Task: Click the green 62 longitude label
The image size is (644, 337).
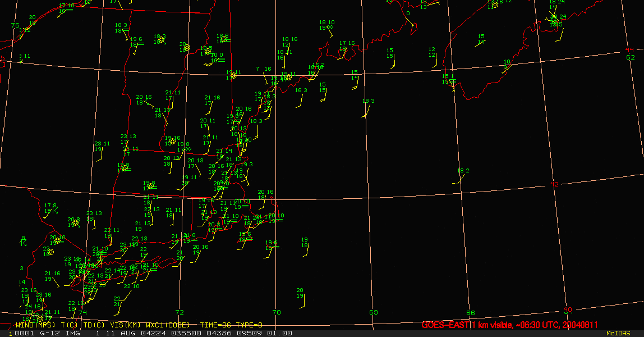Action: point(631,57)
